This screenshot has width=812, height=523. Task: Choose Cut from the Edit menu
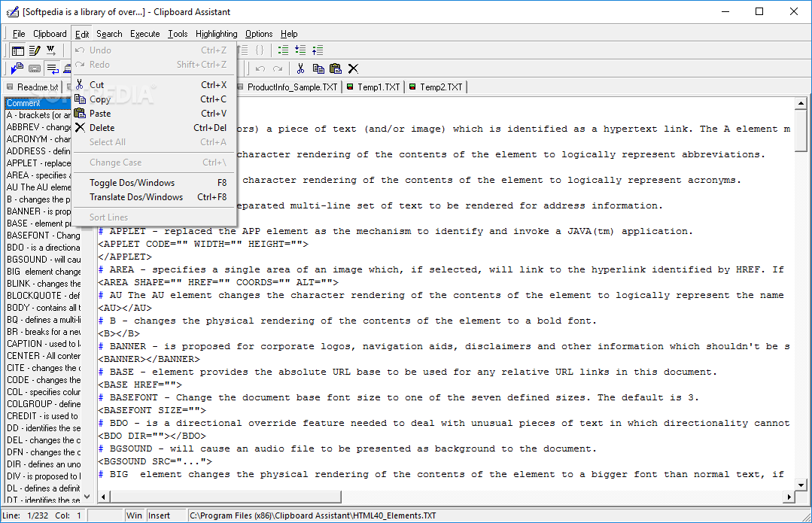(154, 85)
